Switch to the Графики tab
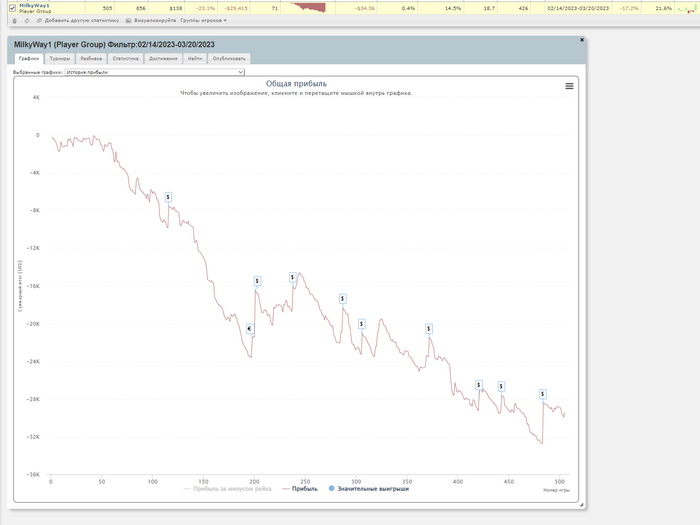The height and width of the screenshot is (525, 700). (x=29, y=58)
